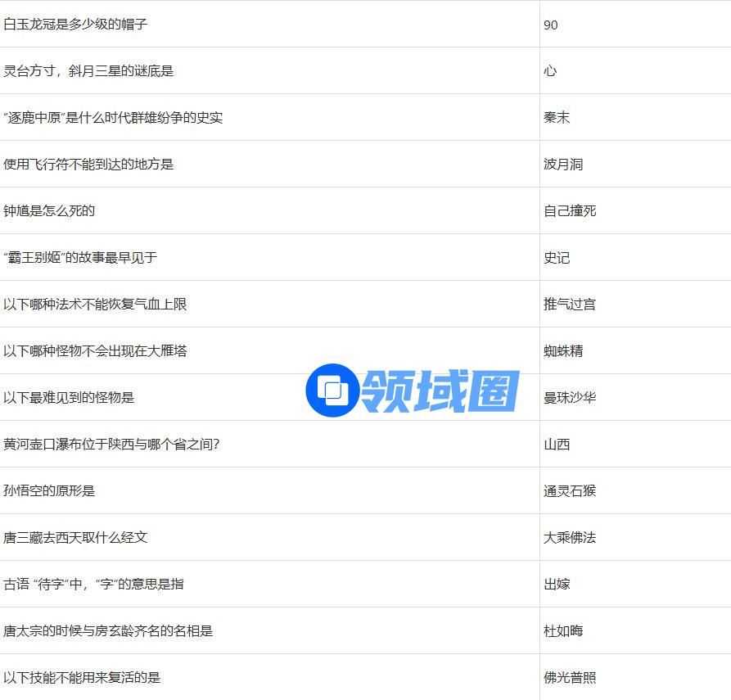Click the answer 波月洞
The height and width of the screenshot is (700, 731).
point(563,165)
